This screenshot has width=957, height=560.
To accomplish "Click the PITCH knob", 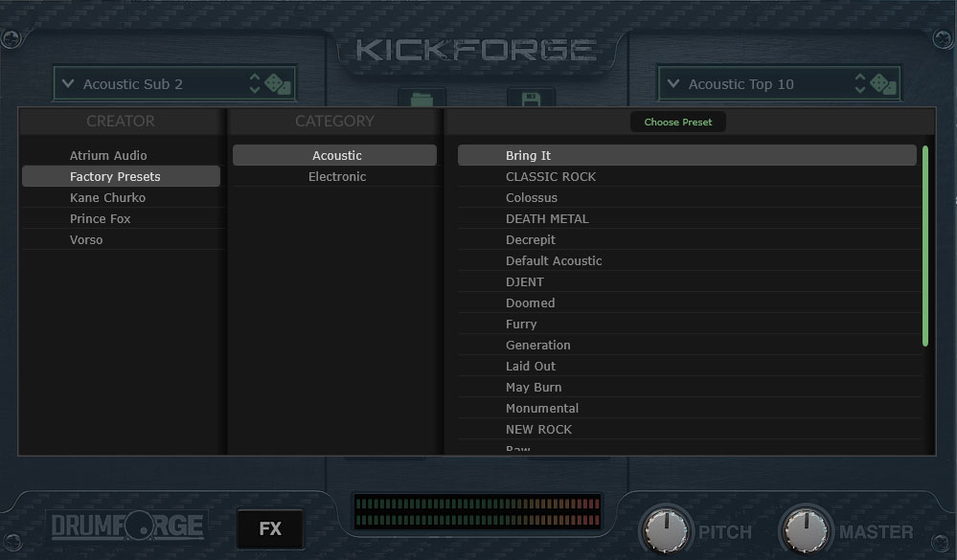I will pyautogui.click(x=666, y=529).
